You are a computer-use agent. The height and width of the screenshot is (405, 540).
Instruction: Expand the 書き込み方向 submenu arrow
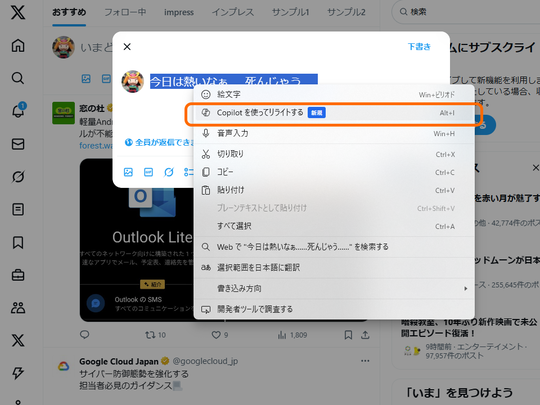[x=466, y=288]
